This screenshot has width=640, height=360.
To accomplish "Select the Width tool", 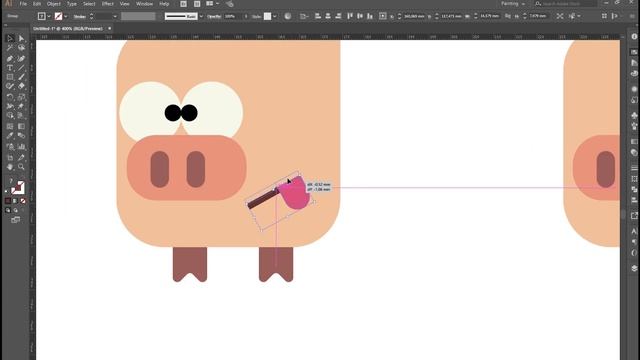I will [10, 106].
